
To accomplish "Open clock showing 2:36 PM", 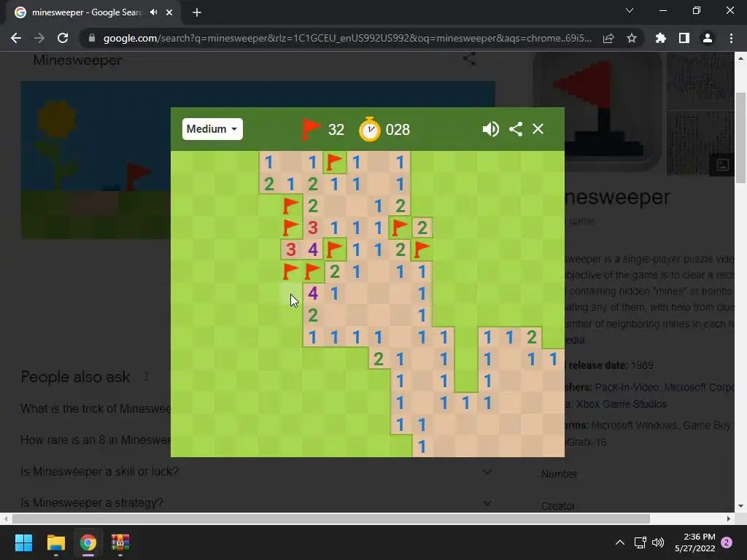I will point(695,542).
